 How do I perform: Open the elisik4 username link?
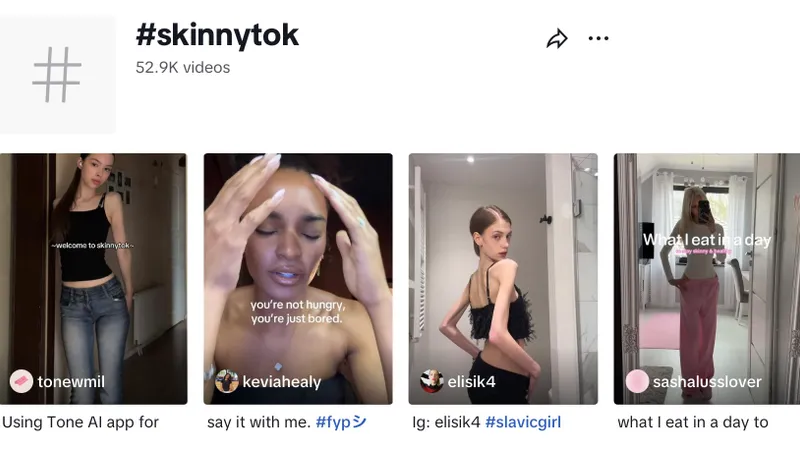coord(472,382)
